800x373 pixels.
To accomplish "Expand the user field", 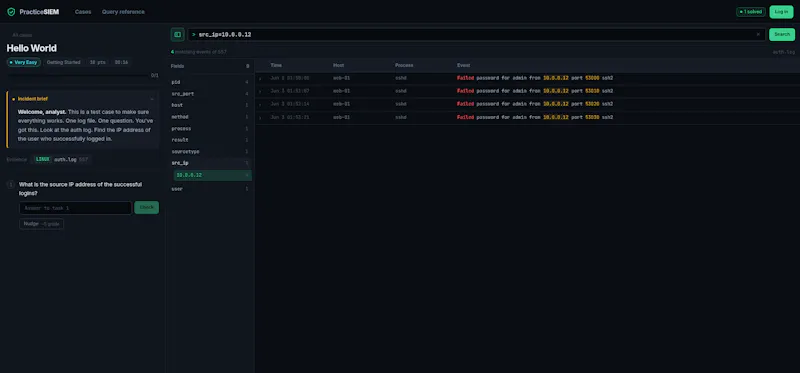I will 210,189.
